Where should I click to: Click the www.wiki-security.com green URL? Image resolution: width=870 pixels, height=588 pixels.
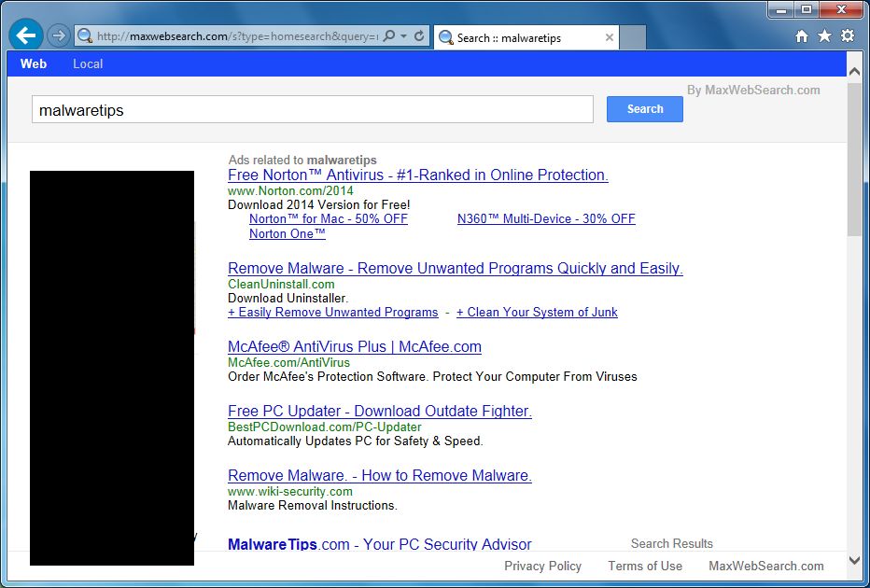pos(289,491)
